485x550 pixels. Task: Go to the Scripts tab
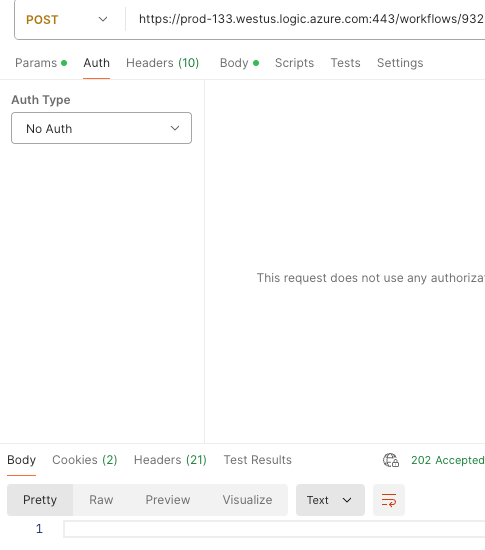pyautogui.click(x=294, y=63)
